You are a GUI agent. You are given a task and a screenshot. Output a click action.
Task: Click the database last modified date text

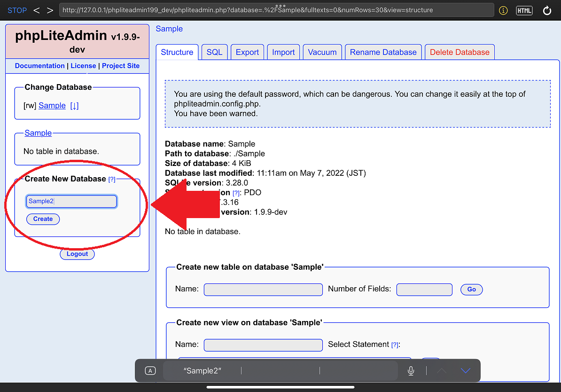[x=265, y=173]
